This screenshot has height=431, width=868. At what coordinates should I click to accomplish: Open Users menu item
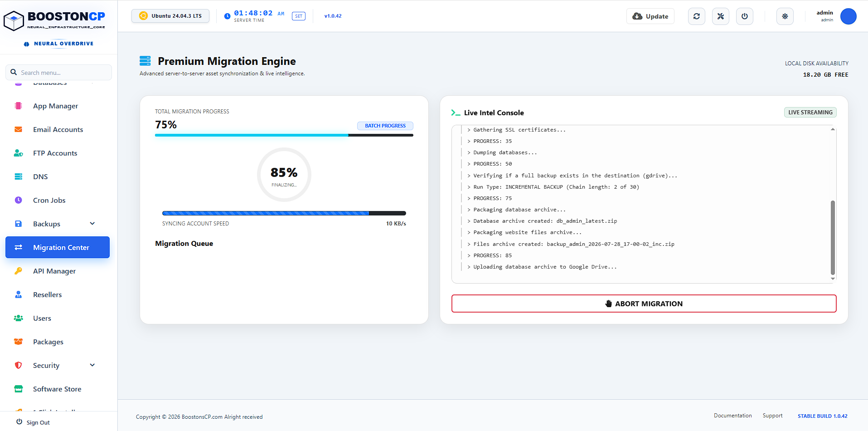click(58, 318)
